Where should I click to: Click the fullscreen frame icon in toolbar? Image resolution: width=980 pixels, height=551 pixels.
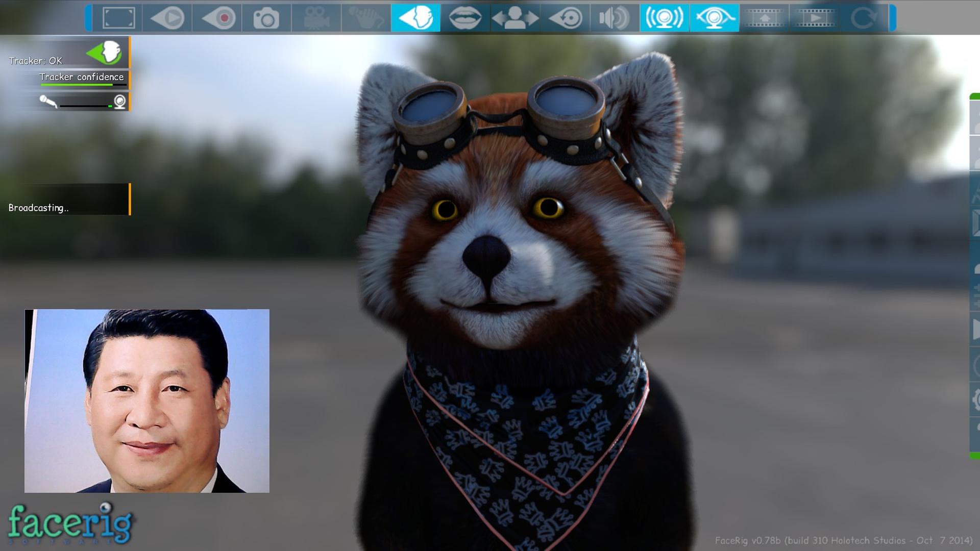(118, 18)
